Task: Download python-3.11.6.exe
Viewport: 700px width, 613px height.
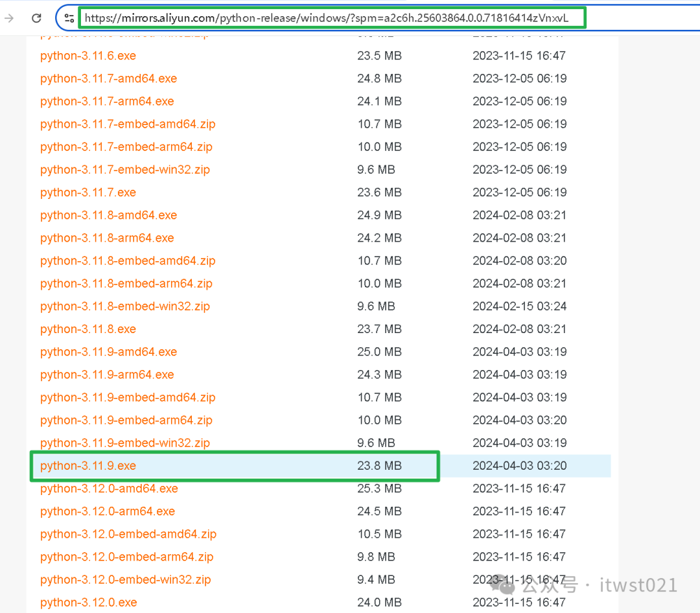Action: point(88,56)
